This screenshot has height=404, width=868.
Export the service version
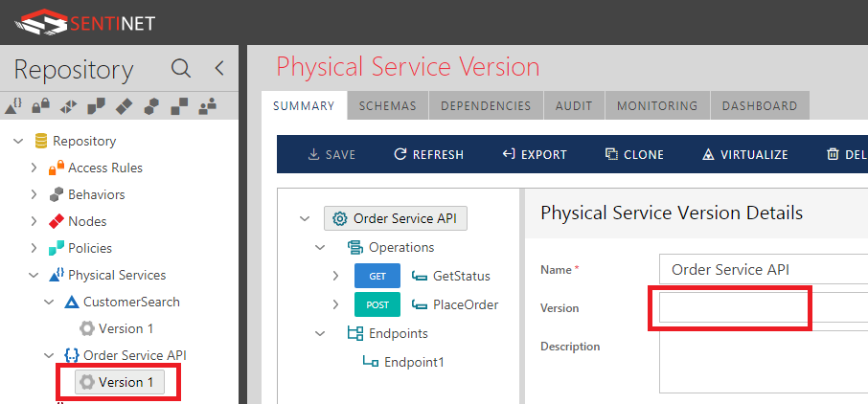click(535, 154)
